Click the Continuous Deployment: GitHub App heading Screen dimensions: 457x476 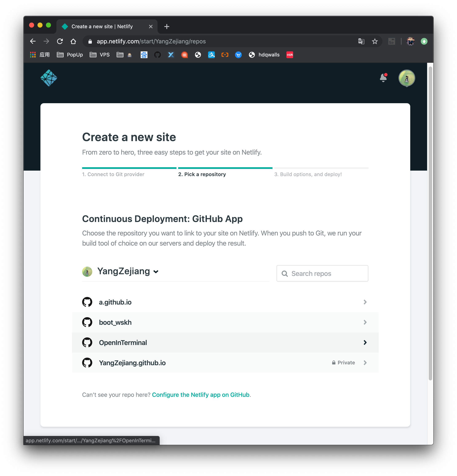[x=162, y=219]
